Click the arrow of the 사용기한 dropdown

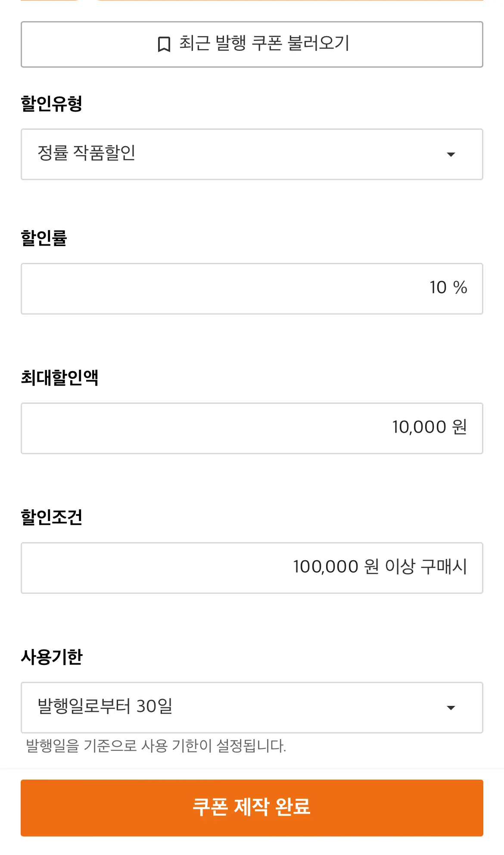click(x=451, y=708)
